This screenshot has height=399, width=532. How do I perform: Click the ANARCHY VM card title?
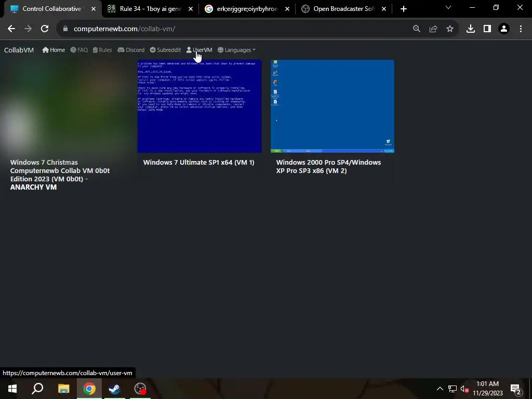(60, 175)
